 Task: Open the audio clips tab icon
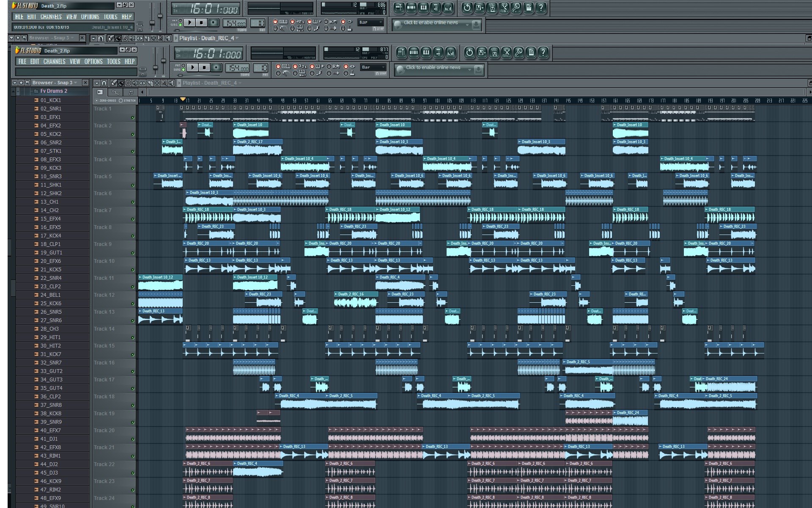click(100, 92)
